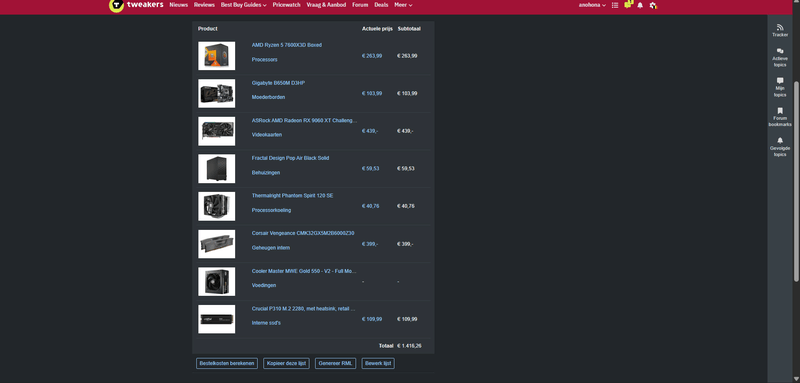The width and height of the screenshot is (800, 383).
Task: Go to Nieuws in the navigation
Action: pos(179,5)
